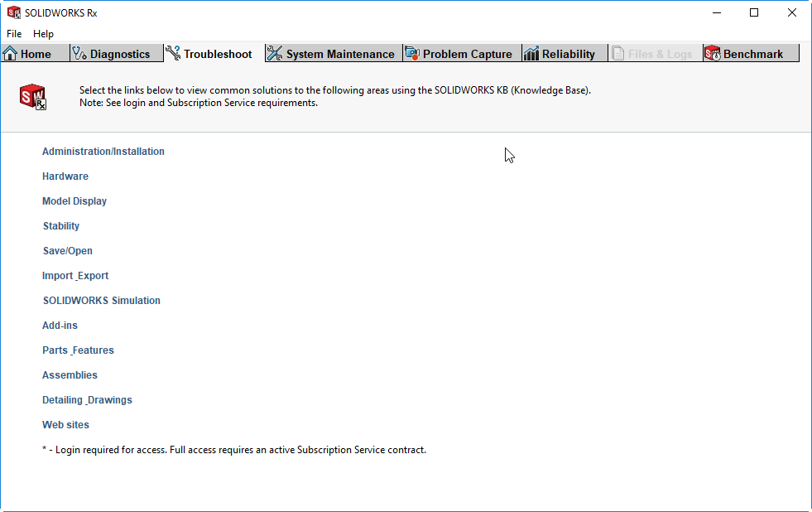Click the Troubleshoot wrench icon

[x=173, y=53]
